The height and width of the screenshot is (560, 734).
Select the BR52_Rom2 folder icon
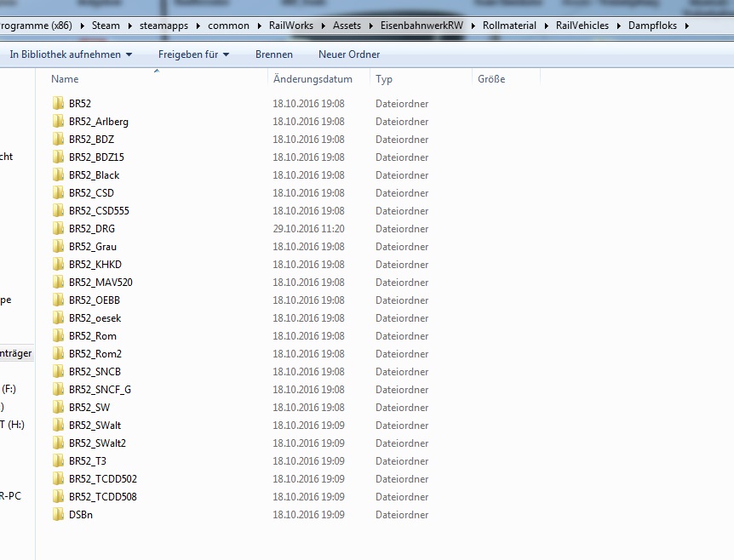coord(58,353)
